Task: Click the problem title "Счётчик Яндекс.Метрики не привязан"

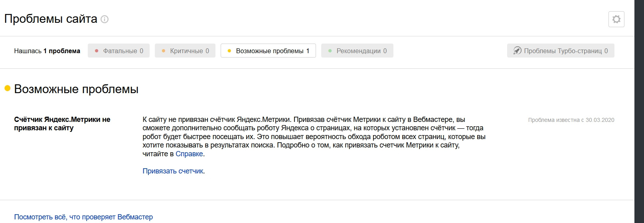Action: point(62,123)
